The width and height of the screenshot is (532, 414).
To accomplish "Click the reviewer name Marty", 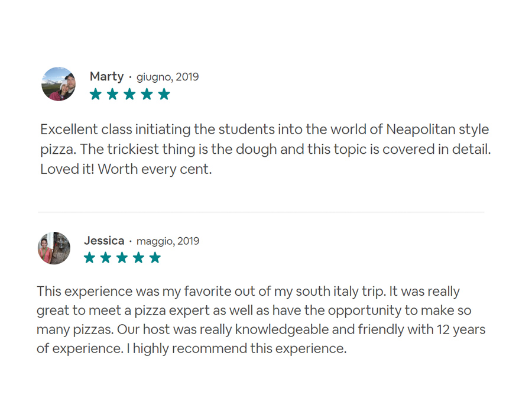I will pyautogui.click(x=106, y=77).
